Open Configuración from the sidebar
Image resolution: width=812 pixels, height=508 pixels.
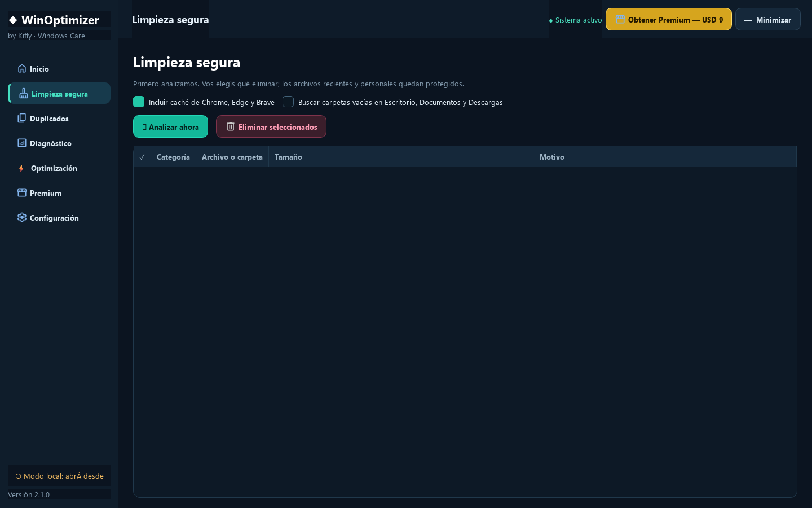point(59,218)
